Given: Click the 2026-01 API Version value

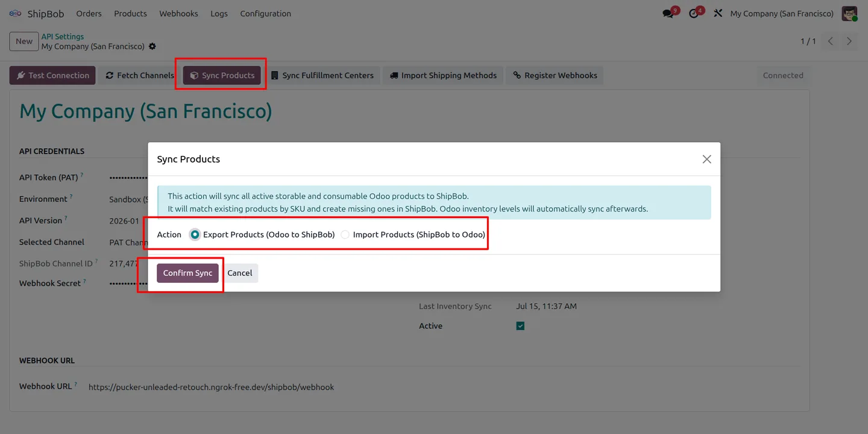Looking at the screenshot, I should coord(124,221).
